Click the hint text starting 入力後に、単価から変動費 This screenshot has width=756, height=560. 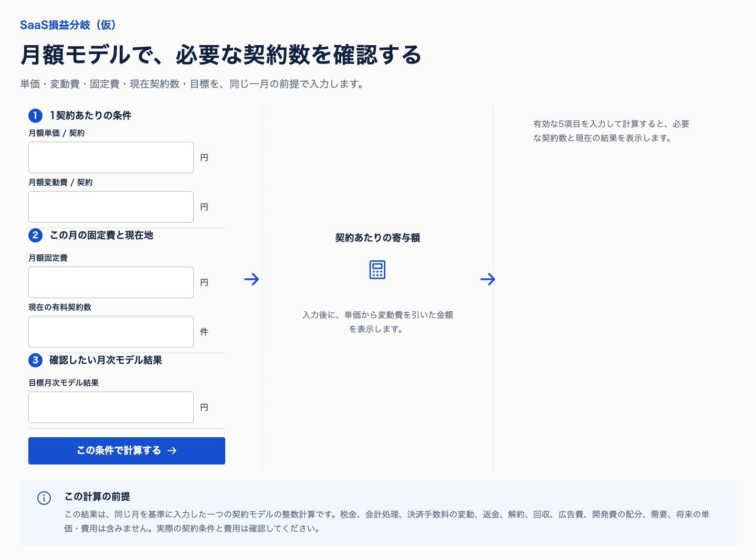[377, 322]
